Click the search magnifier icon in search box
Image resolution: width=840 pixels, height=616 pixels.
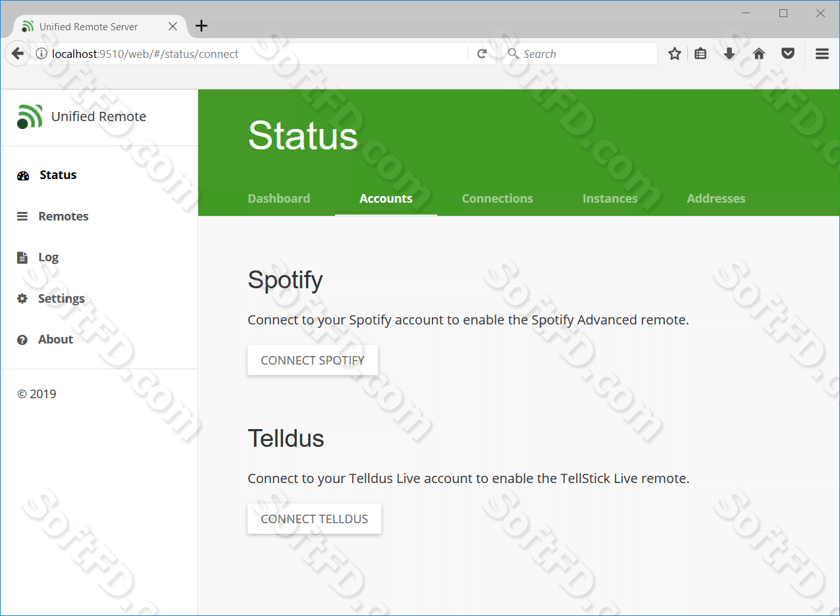pos(513,54)
